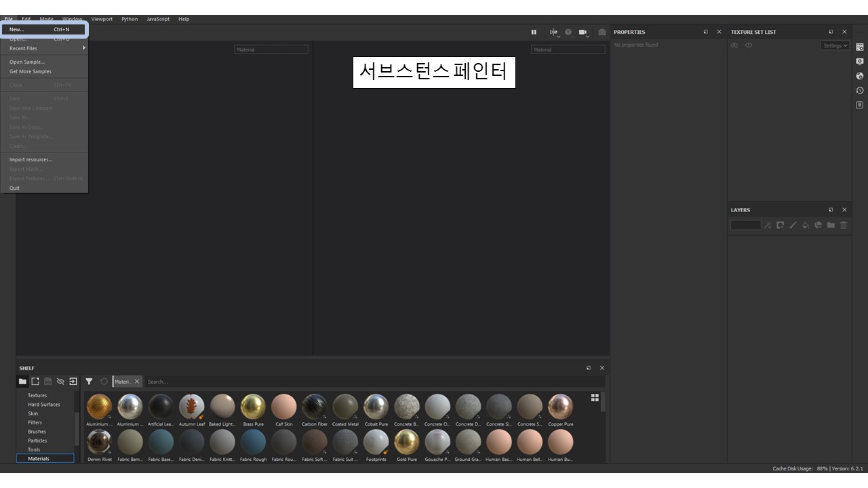Open the left viewport Material dropdown
The width and height of the screenshot is (868, 488).
[271, 49]
